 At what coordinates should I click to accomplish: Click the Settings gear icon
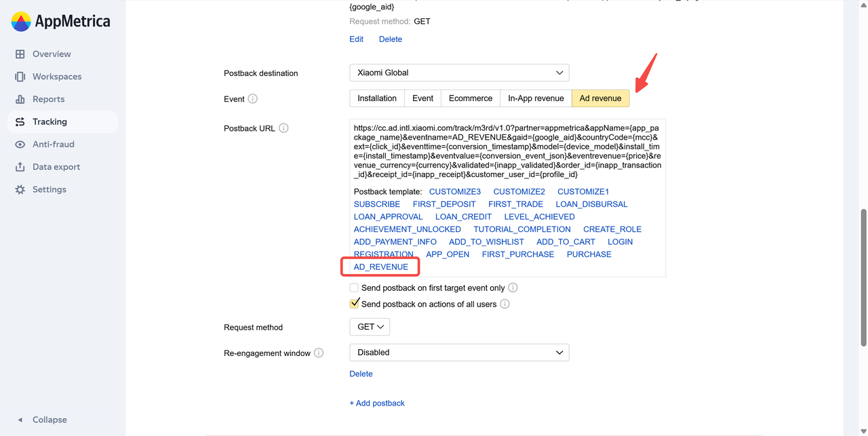coord(20,190)
